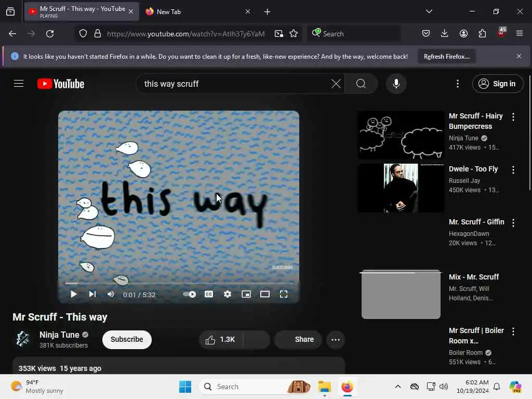The image size is (532, 399).
Task: Open YouTube hamburger guide menu
Action: pyautogui.click(x=19, y=84)
